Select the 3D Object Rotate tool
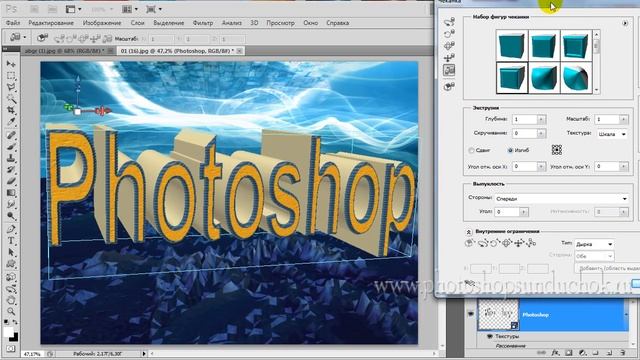Viewport: 640px width, 360px height. 11,278
